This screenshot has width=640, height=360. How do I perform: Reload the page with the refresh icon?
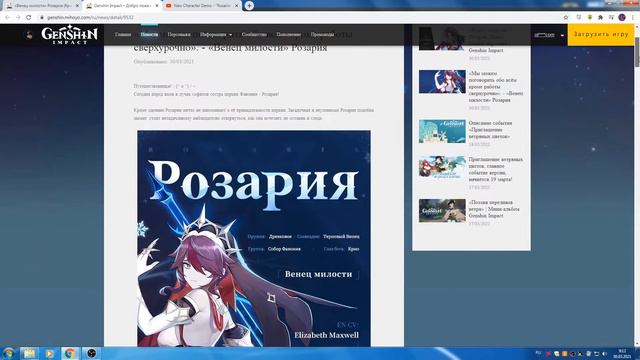pos(29,17)
